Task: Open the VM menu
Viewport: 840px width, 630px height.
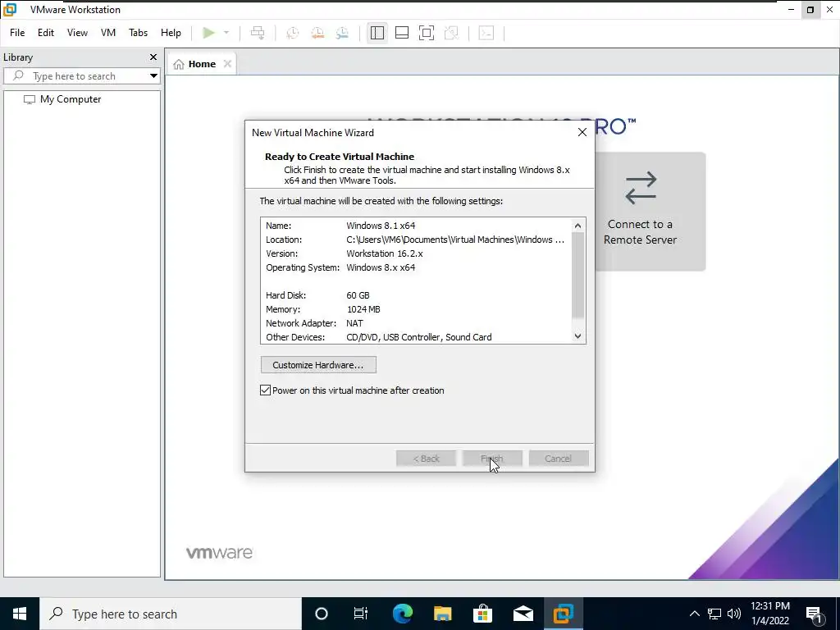Action: (108, 33)
